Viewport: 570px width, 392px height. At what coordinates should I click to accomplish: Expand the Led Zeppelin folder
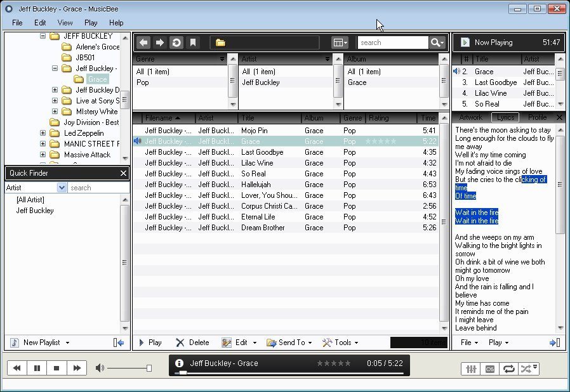pos(43,133)
